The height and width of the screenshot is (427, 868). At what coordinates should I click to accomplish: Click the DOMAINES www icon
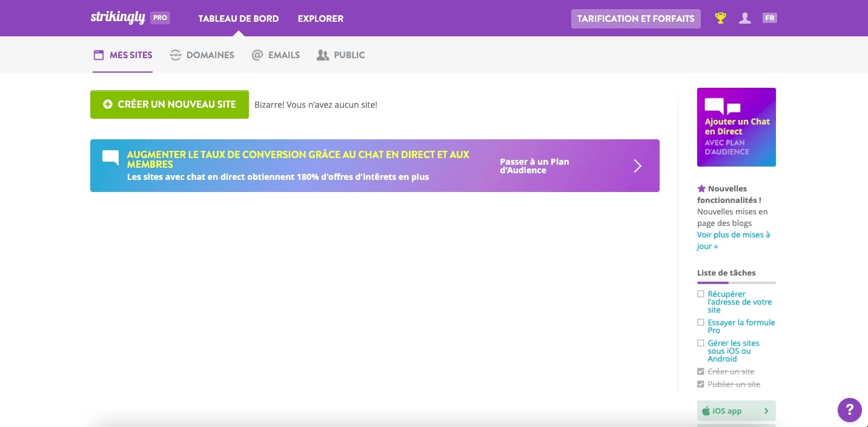pyautogui.click(x=176, y=55)
